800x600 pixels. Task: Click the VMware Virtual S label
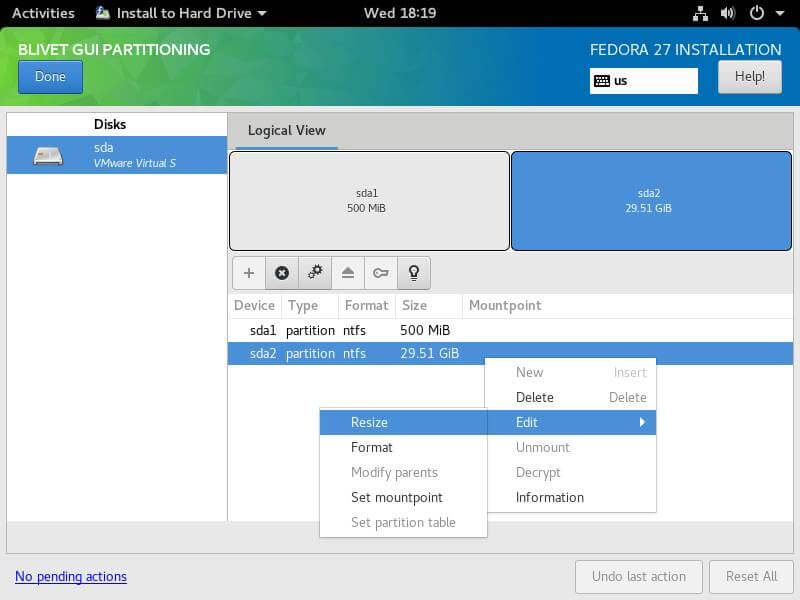[135, 163]
